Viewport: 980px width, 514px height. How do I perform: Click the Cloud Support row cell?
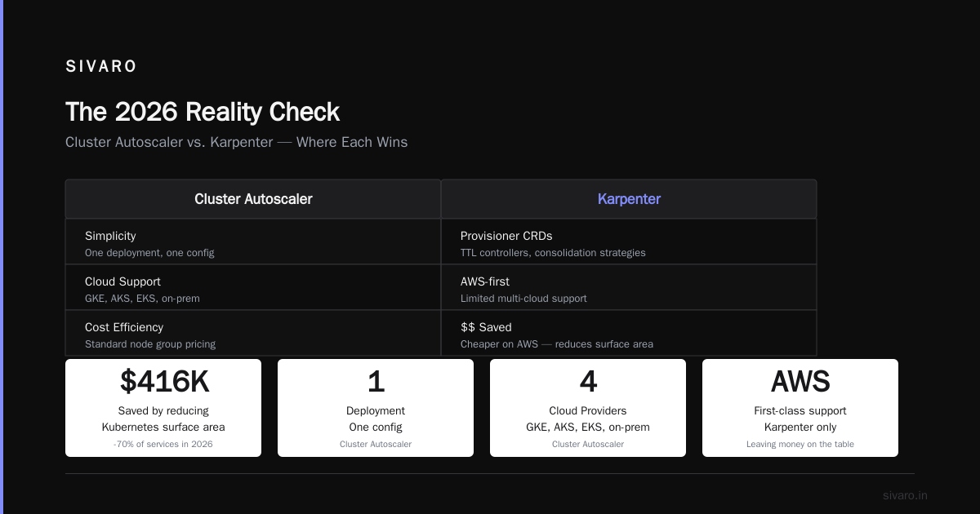tap(253, 287)
